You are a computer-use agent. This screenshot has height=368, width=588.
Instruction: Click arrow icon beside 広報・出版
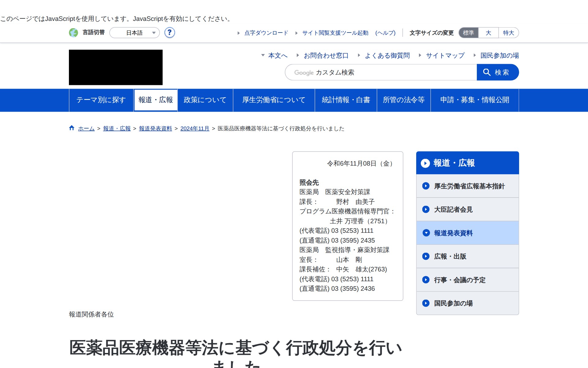(426, 256)
